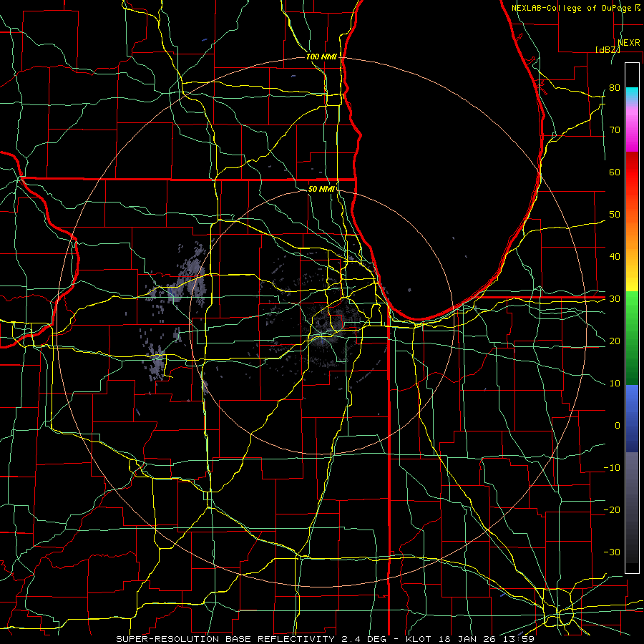644x644 pixels.
Task: Pick the red segment of the color bar
Action: pyautogui.click(x=632, y=172)
